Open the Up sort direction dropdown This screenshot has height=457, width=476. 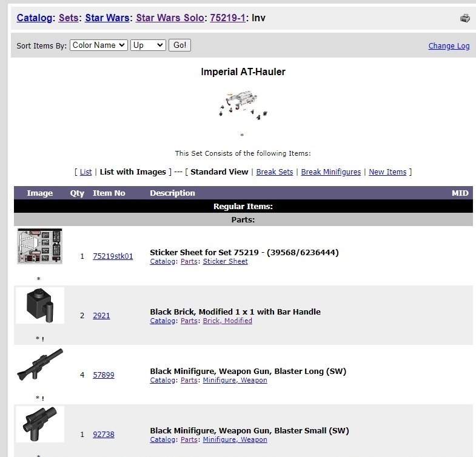click(x=147, y=45)
